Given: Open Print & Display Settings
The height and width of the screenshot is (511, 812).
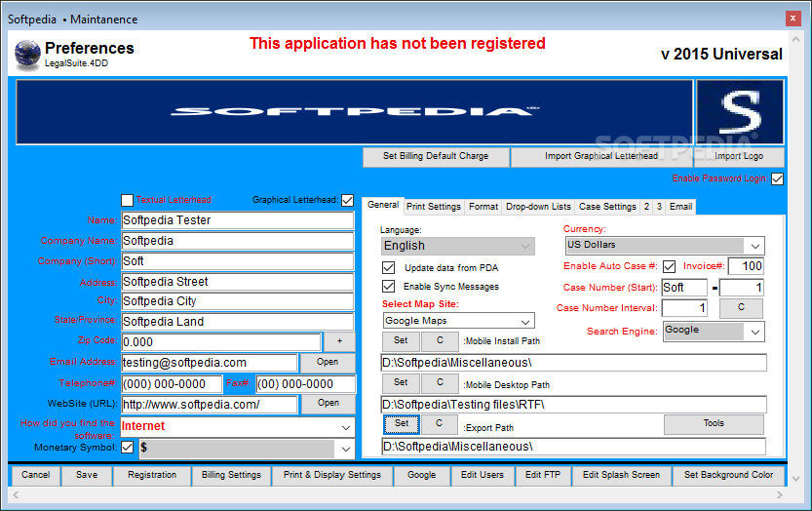Looking at the screenshot, I should [x=332, y=476].
